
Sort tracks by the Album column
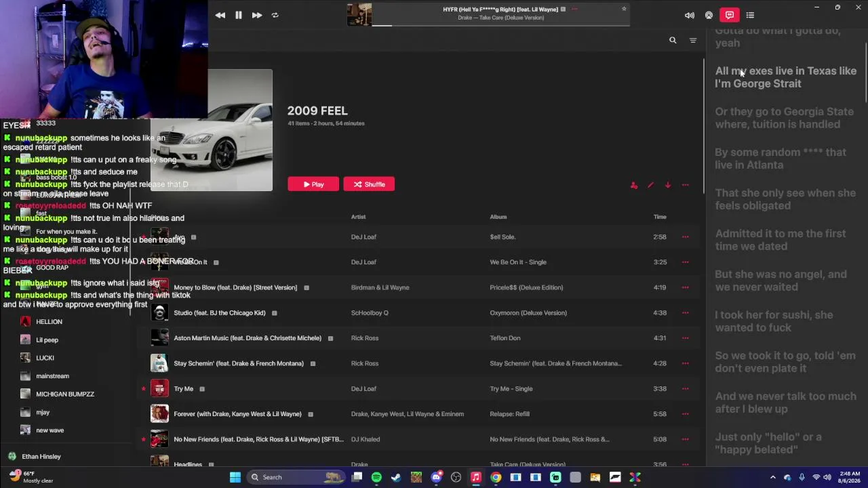498,217
